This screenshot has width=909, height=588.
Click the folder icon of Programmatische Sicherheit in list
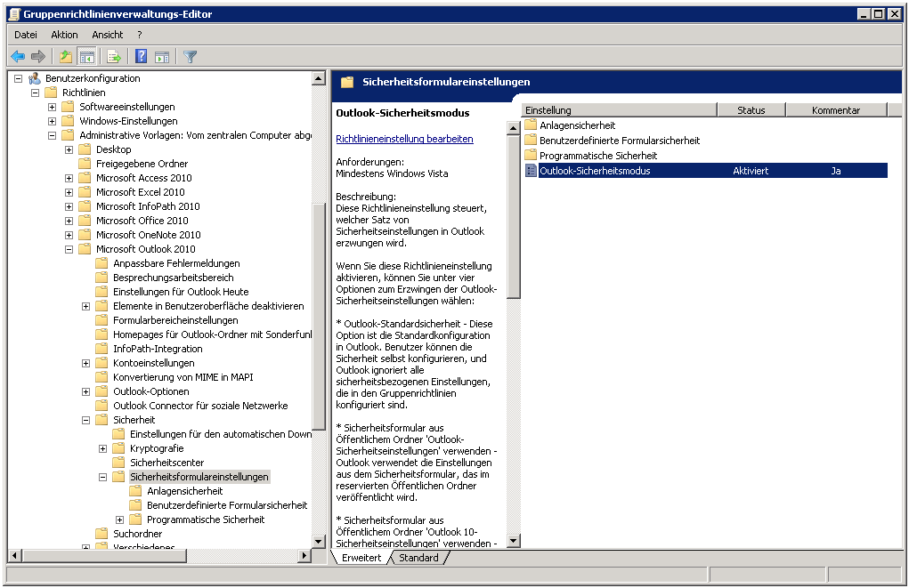point(531,155)
